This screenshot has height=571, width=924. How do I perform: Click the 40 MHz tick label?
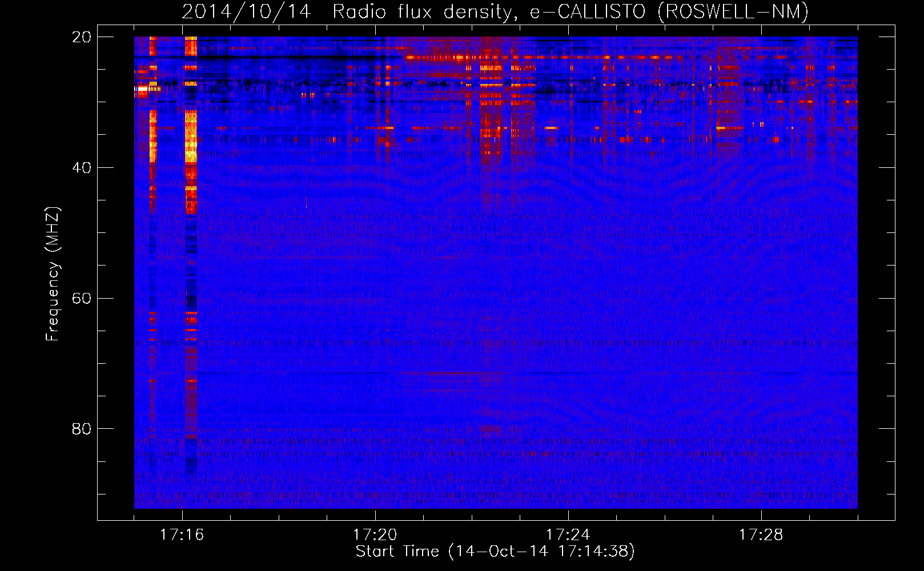coord(81,168)
